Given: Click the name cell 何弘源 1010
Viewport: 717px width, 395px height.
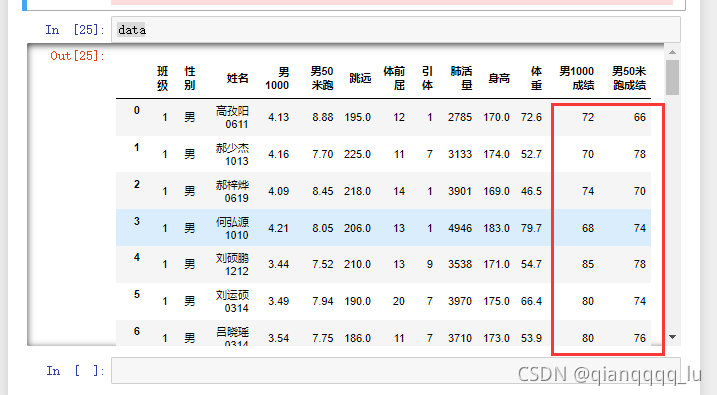Looking at the screenshot, I should coord(232,229).
